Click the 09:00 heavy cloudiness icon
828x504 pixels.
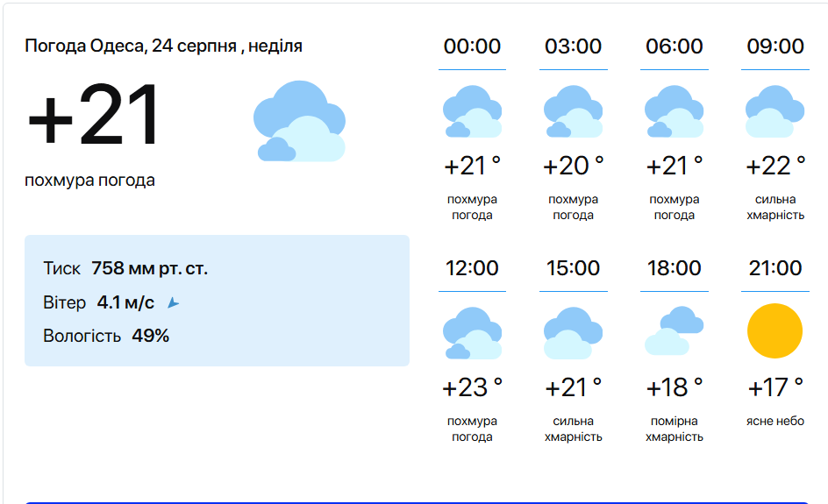coord(774,112)
